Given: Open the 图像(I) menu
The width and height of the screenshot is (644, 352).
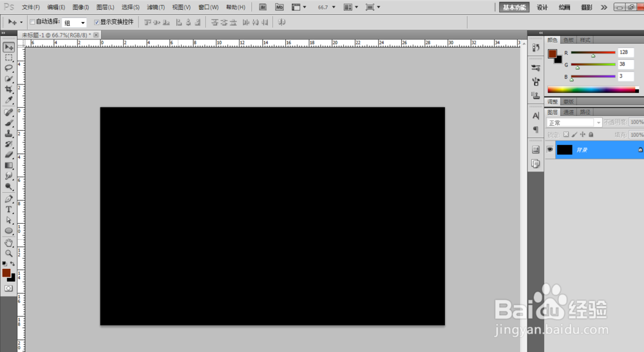Looking at the screenshot, I should [80, 7].
